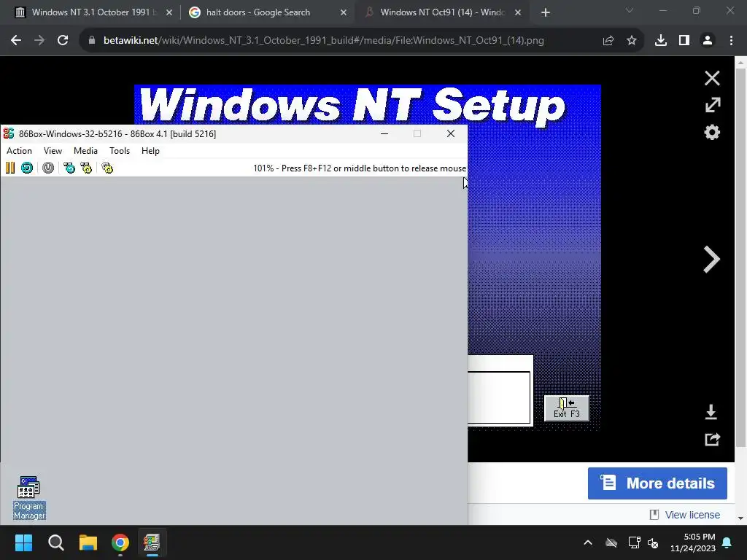Image resolution: width=747 pixels, height=560 pixels.
Task: Close the halt doors Google Search tab
Action: point(344,12)
